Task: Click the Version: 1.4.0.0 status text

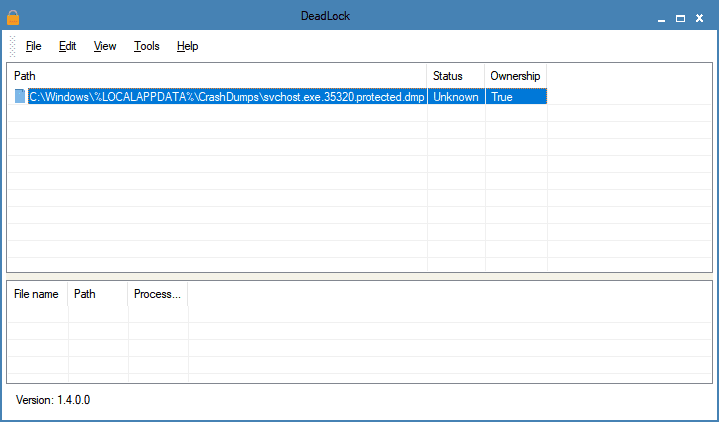Action: click(x=53, y=400)
